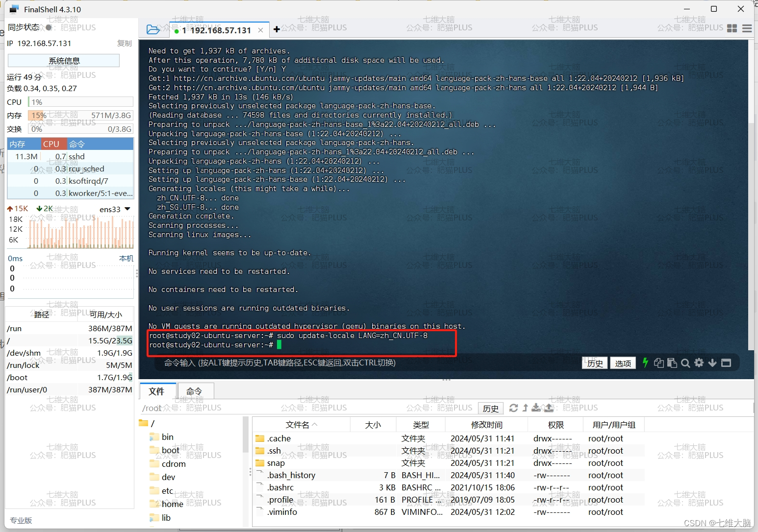
Task: Add a new session tab with plus icon
Action: click(x=277, y=29)
